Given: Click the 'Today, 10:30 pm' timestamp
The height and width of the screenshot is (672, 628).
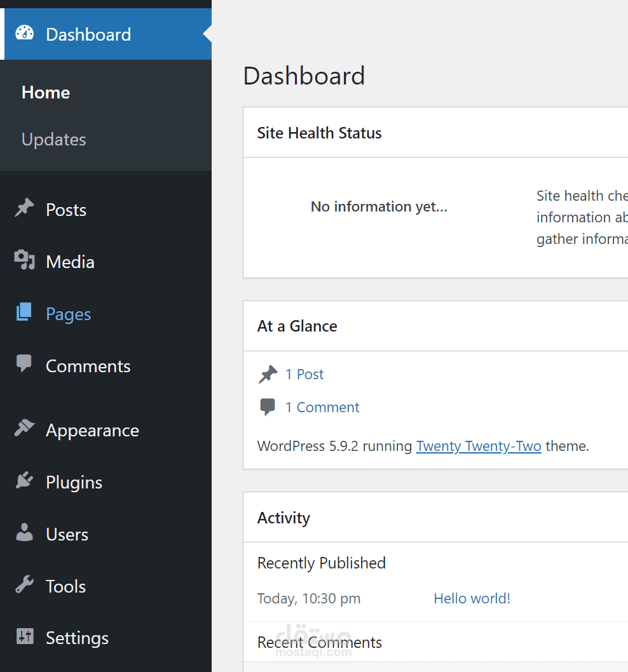Looking at the screenshot, I should tap(309, 599).
